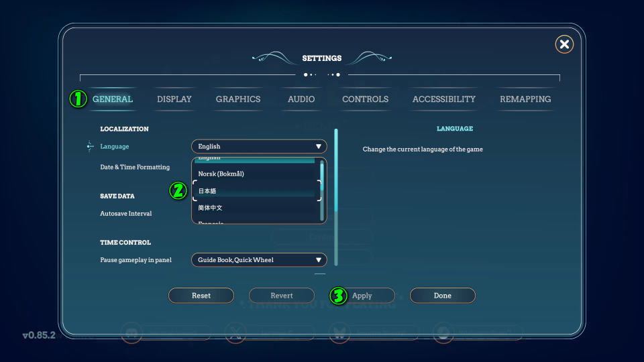Close the settings panel with the X icon
644x362 pixels.
[564, 44]
